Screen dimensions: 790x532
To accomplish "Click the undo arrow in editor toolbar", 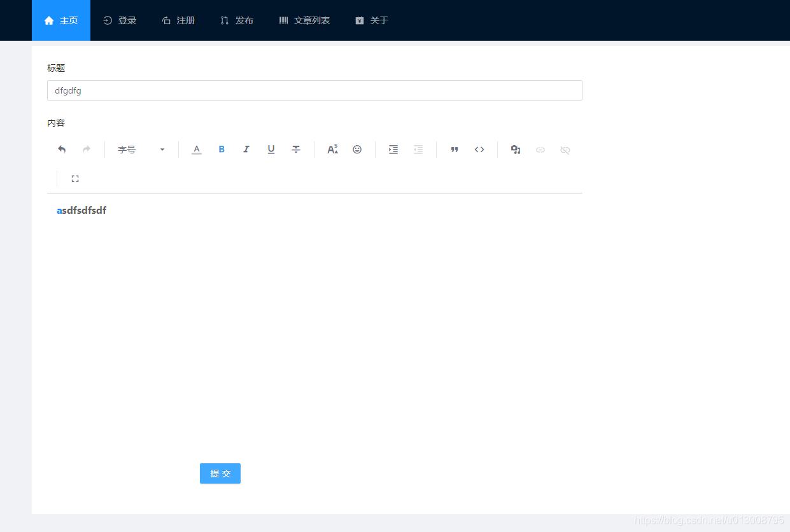I will pyautogui.click(x=62, y=150).
